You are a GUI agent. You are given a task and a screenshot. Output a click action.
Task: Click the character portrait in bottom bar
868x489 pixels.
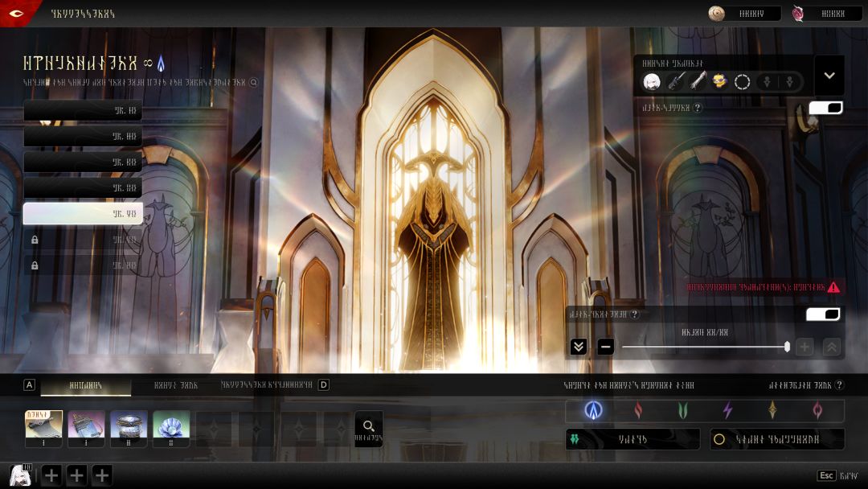[x=21, y=475]
